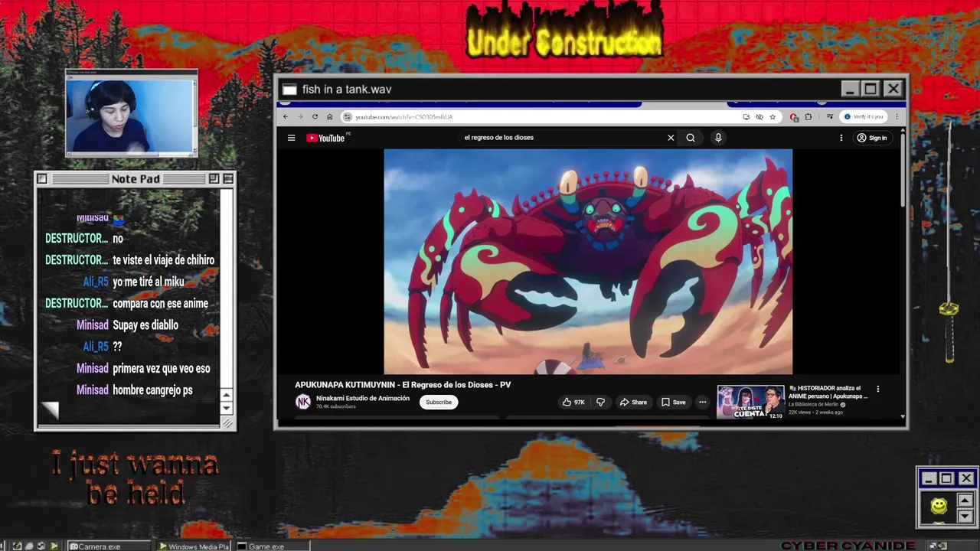Clear the YouTube search text
This screenshot has width=980, height=551.
point(671,138)
